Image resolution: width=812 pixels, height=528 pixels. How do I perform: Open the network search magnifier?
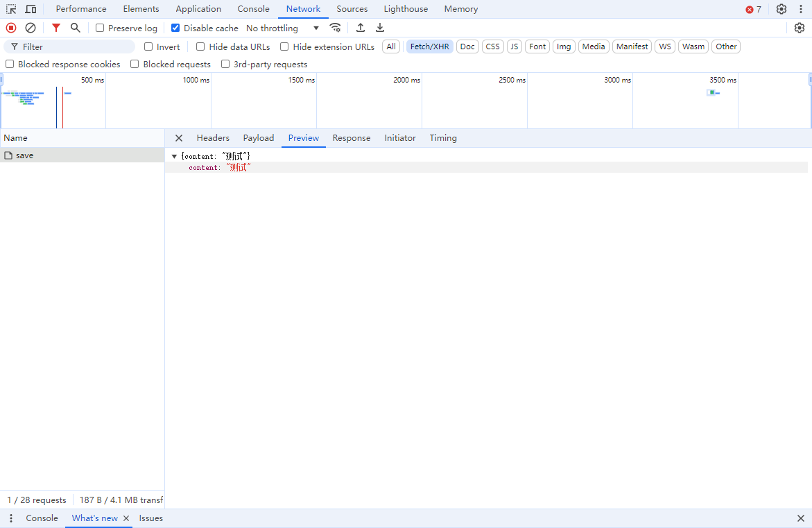tap(76, 28)
